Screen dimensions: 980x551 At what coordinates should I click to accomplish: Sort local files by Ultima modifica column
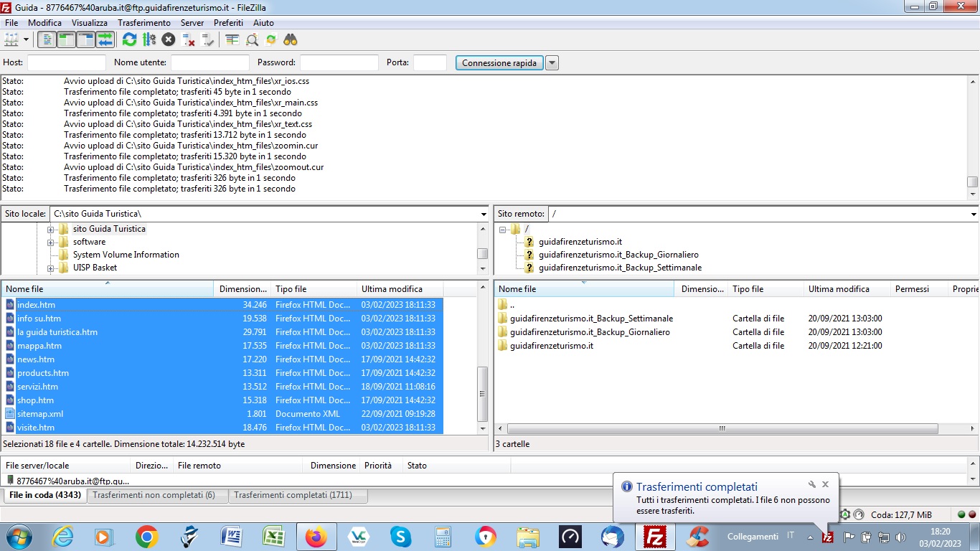[x=400, y=289]
